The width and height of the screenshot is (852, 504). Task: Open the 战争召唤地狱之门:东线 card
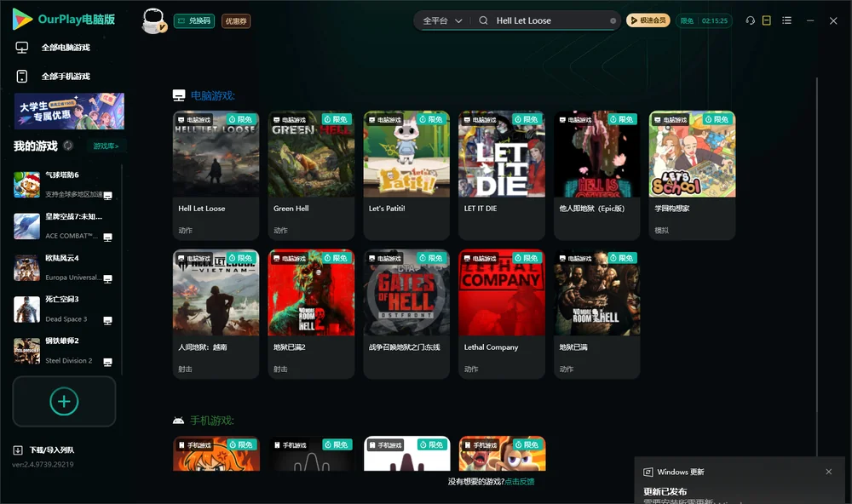[406, 314]
